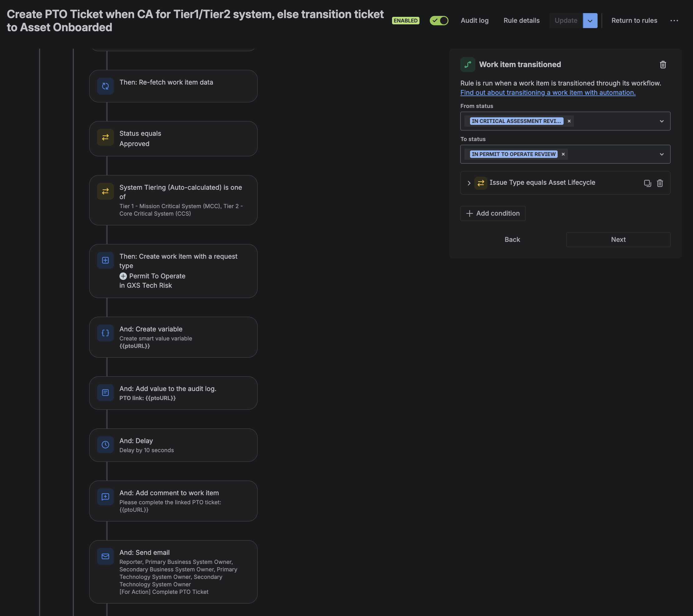Image resolution: width=693 pixels, height=616 pixels.
Task: Click the Delay clock icon
Action: click(105, 445)
